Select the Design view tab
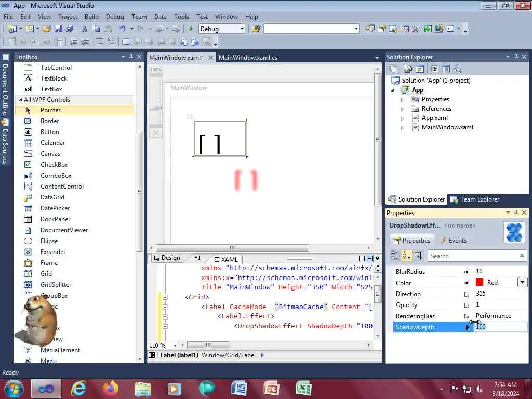Screen dimensions: 532x399 tap(167, 258)
